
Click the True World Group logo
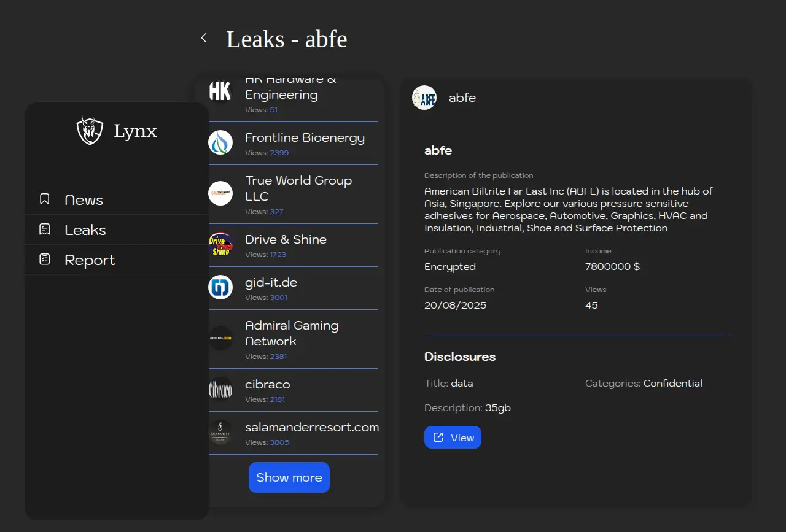(220, 194)
